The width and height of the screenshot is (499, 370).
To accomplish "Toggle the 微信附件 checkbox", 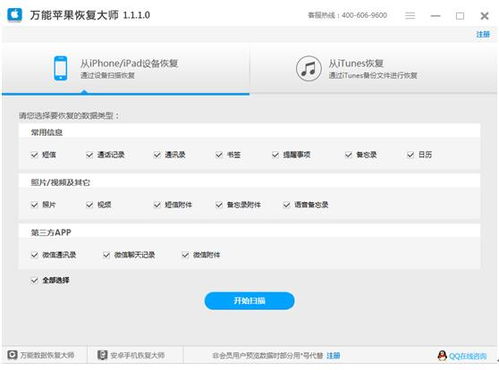I will (x=185, y=255).
